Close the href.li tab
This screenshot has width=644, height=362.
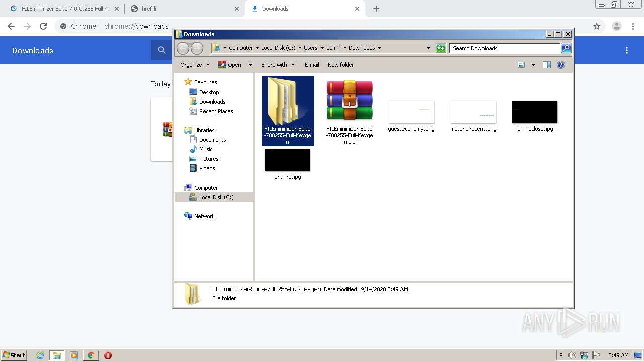237,9
